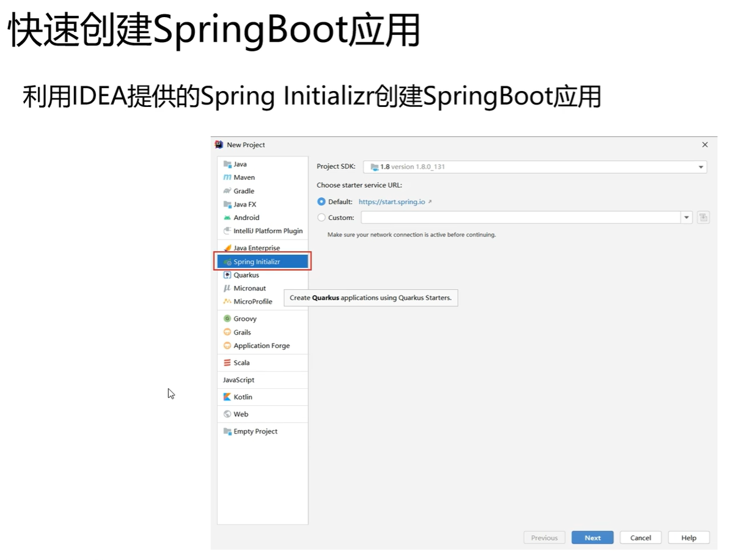Select Android label in the list
748x560 pixels.
246,218
